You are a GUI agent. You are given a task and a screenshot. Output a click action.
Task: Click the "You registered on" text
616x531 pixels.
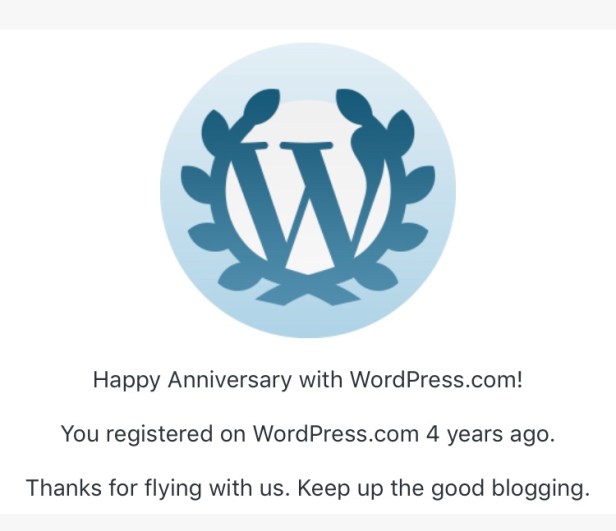[x=153, y=434]
